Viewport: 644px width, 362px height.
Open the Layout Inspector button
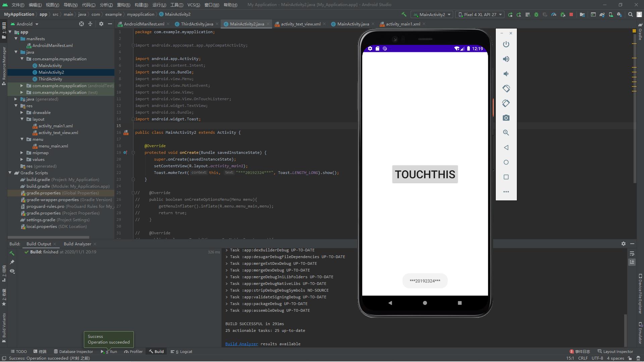pyautogui.click(x=615, y=352)
